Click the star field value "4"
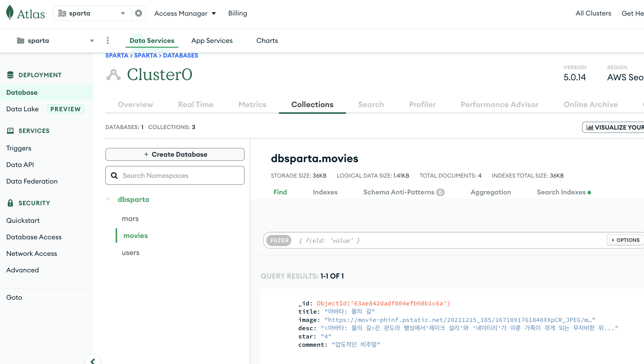The width and height of the screenshot is (644, 364). click(x=326, y=336)
